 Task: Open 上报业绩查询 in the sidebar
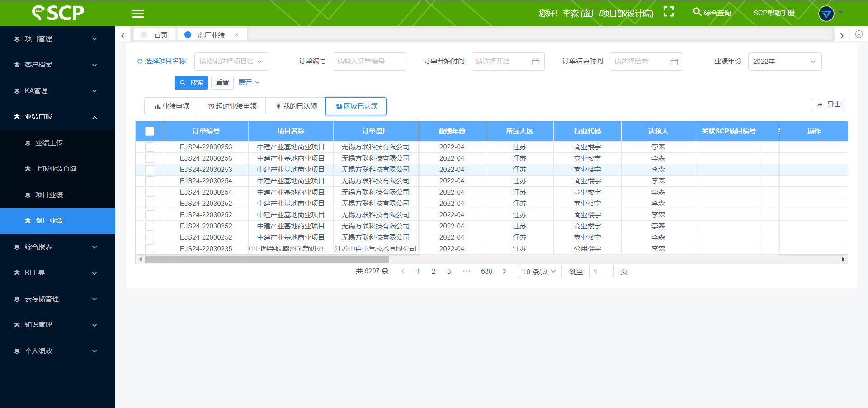(x=57, y=169)
